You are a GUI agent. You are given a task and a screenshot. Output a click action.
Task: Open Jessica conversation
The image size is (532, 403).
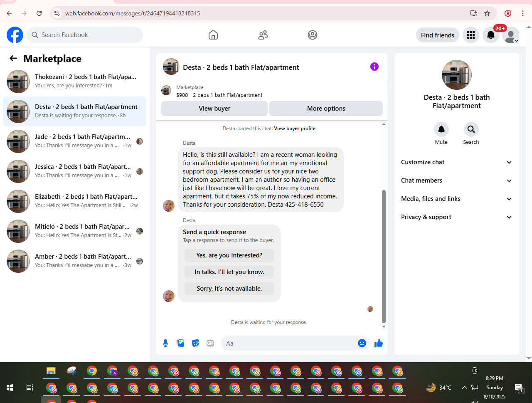click(x=75, y=171)
